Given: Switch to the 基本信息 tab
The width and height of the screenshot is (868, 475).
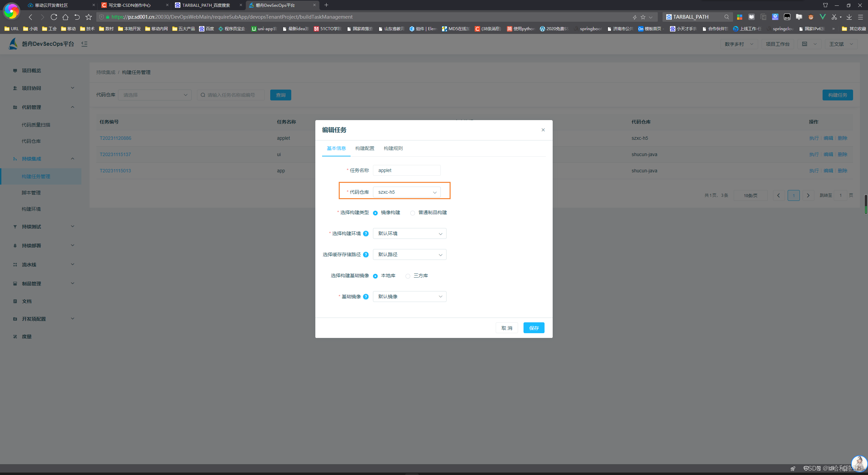Looking at the screenshot, I should click(336, 148).
